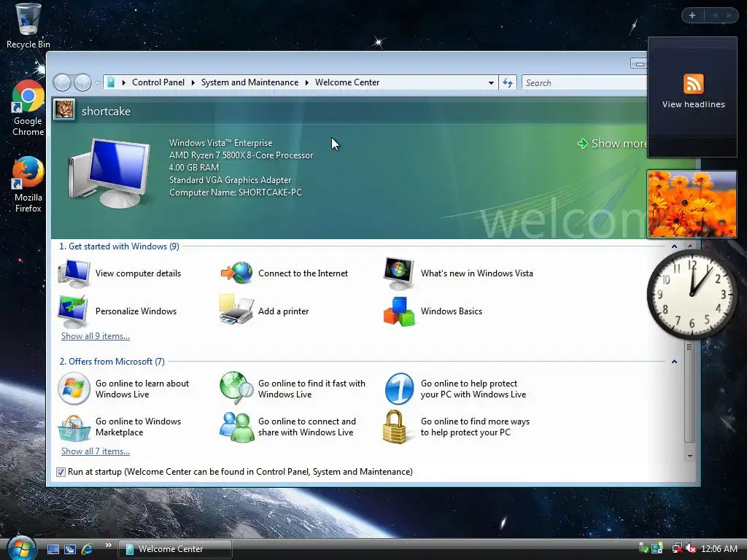Click the Windows Welcome Center scrollbar down arrow

point(690,456)
